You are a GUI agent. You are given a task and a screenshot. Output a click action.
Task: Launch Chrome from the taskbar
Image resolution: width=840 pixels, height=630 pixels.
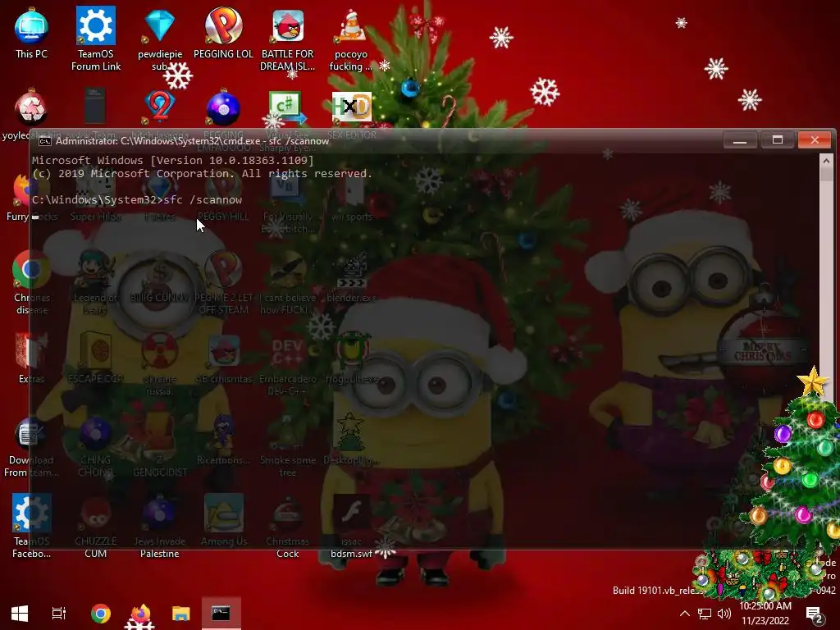tap(101, 613)
